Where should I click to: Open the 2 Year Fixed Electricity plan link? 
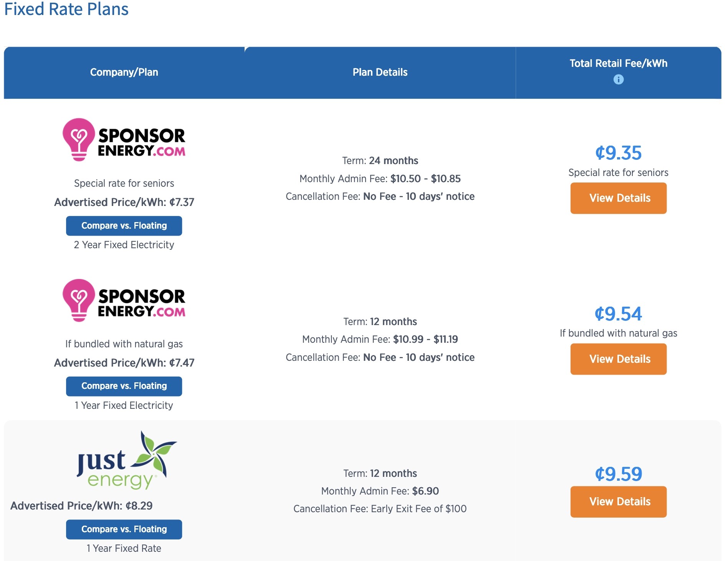(124, 245)
